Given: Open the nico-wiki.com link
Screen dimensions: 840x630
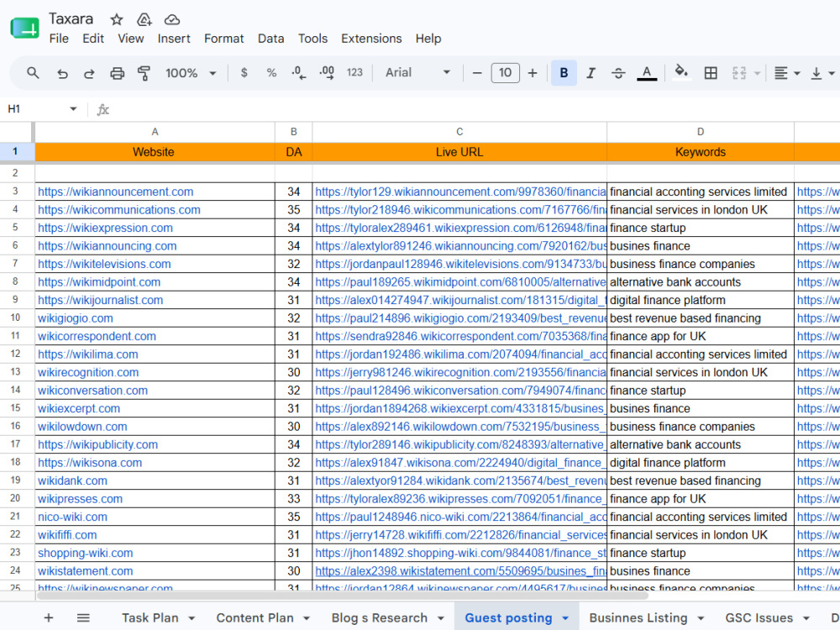Looking at the screenshot, I should (x=72, y=517).
